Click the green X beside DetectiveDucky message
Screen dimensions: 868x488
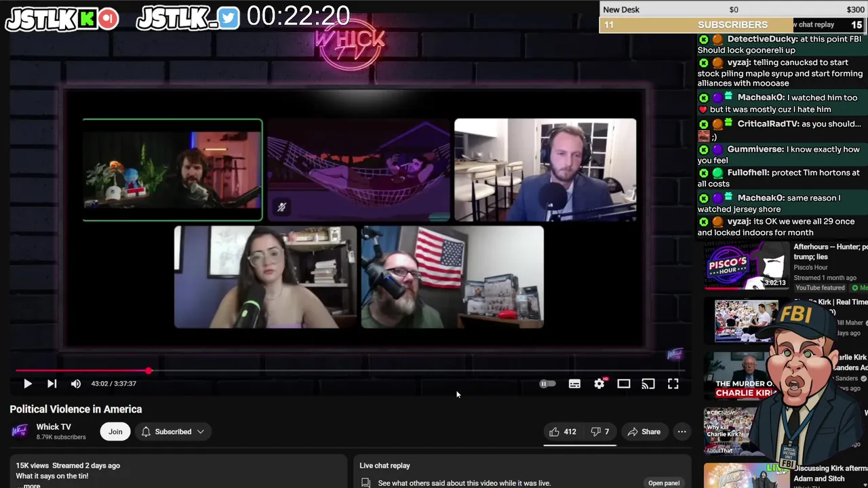(703, 40)
